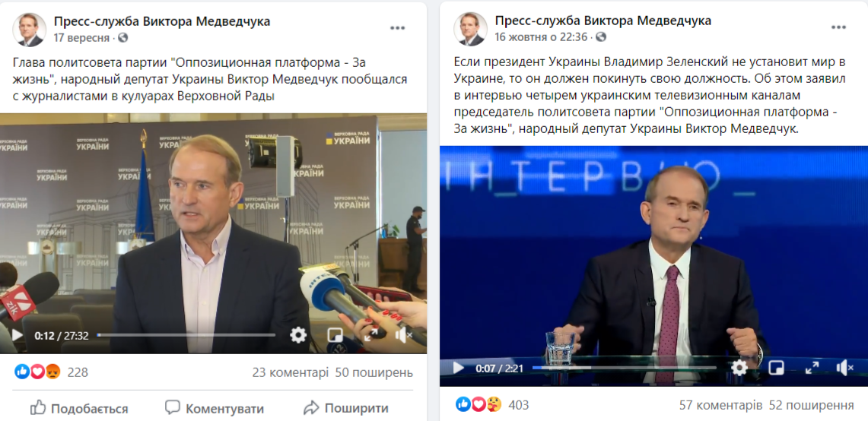Play the left video of Medvedchuk with journalists
This screenshot has width=868, height=421.
(x=17, y=335)
